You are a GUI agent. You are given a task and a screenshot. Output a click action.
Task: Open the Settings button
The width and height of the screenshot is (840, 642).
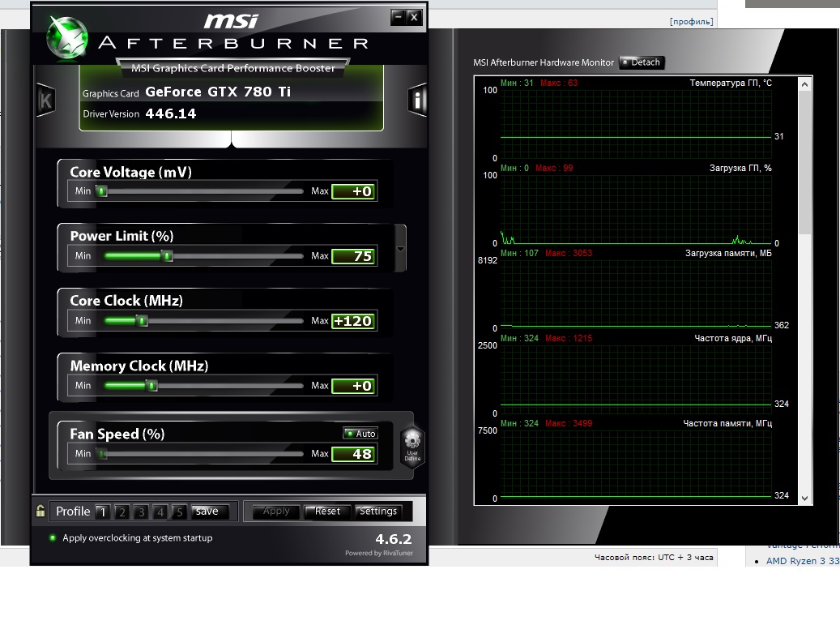(x=378, y=511)
